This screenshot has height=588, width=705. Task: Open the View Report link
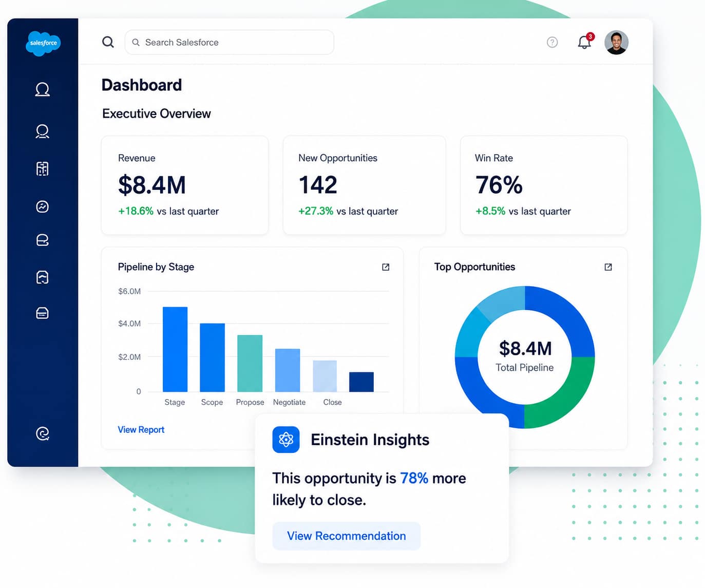point(141,430)
